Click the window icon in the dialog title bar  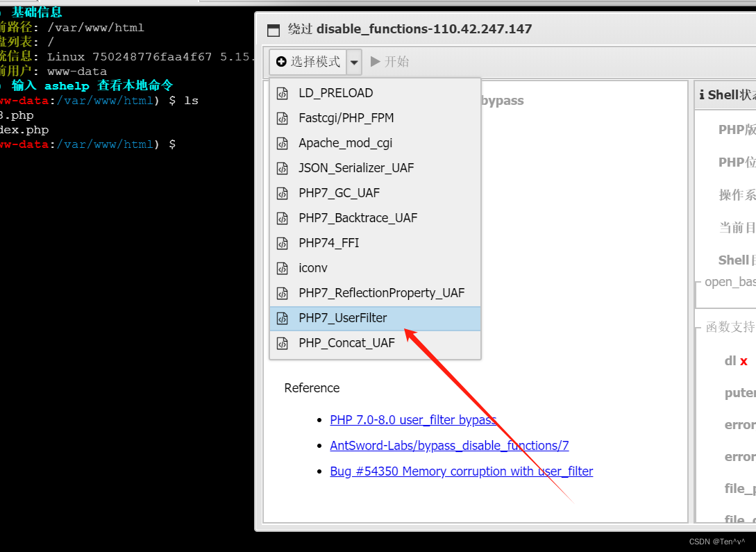pos(274,29)
